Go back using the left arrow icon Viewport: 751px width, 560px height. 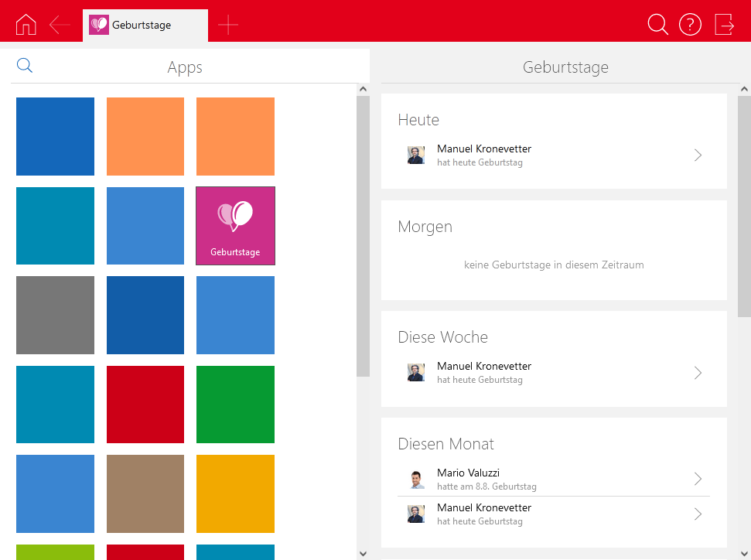click(x=60, y=25)
